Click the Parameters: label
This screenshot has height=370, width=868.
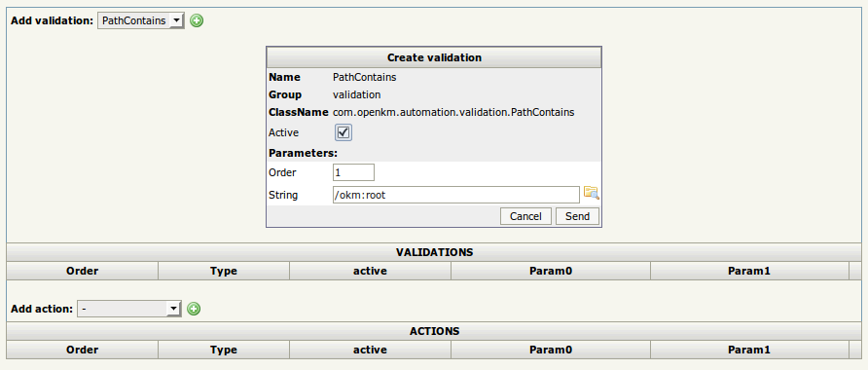coord(303,153)
